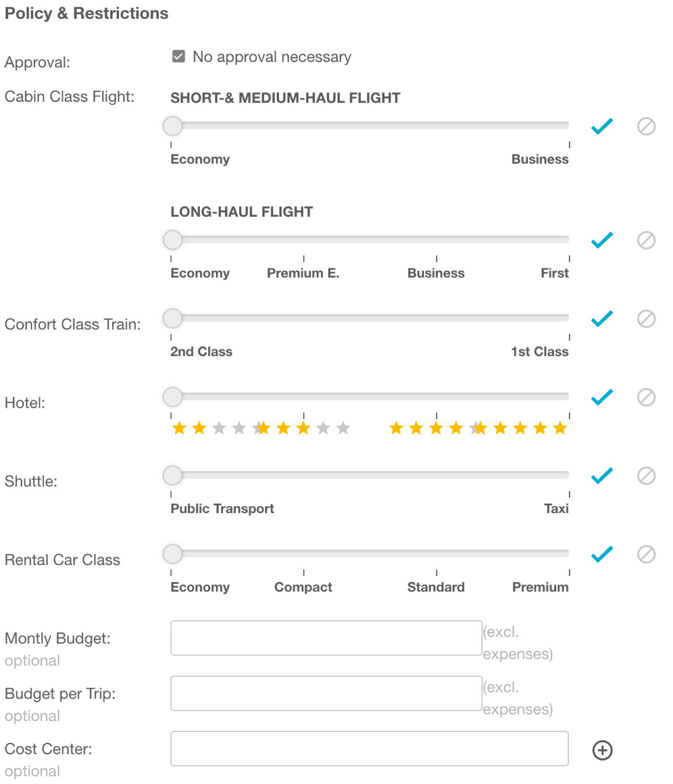Uncheck the No approval necessary checkbox
This screenshot has height=784, width=673.
pyautogui.click(x=178, y=56)
